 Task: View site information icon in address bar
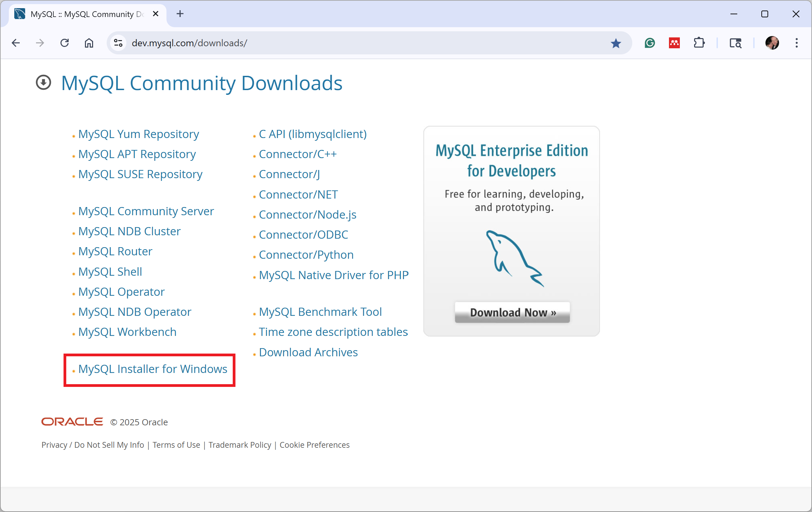[x=118, y=43]
